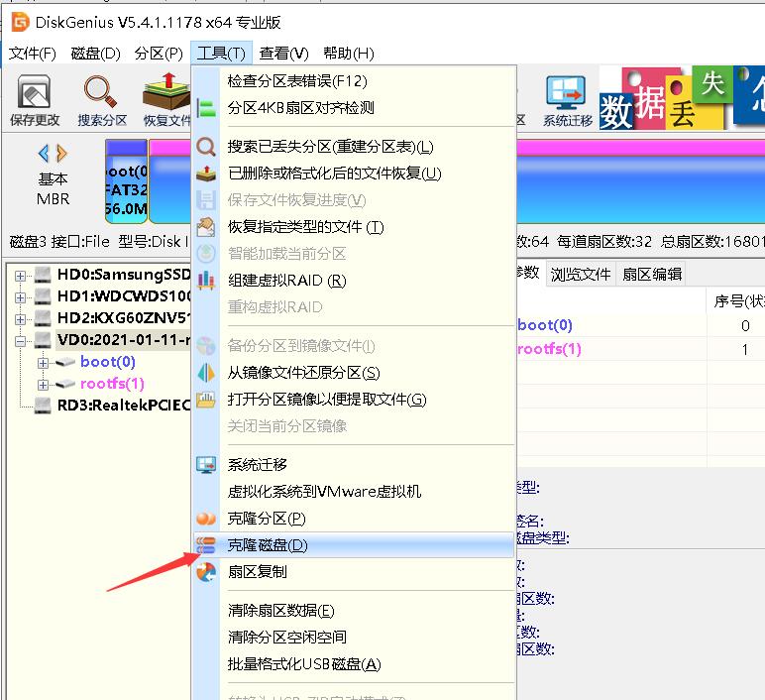
Task: Click the open partition image folder icon
Action: point(206,400)
